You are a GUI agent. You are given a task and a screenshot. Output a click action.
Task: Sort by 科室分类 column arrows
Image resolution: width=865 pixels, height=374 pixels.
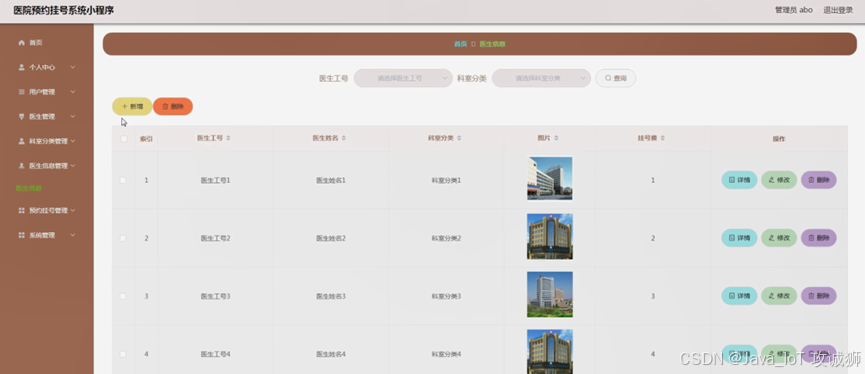pyautogui.click(x=459, y=138)
